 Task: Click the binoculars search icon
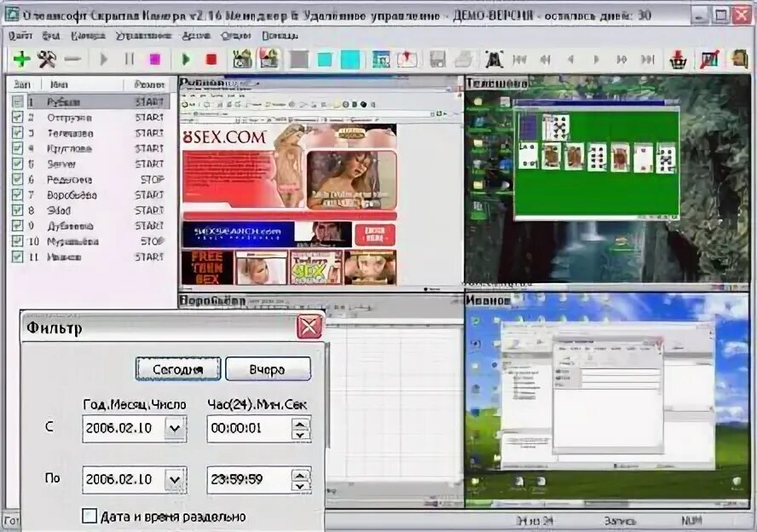494,60
